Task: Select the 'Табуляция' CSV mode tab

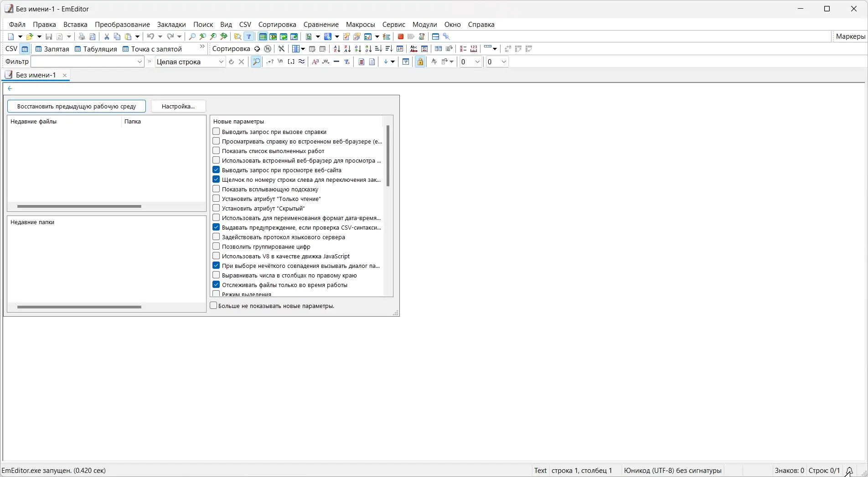Action: [x=100, y=49]
